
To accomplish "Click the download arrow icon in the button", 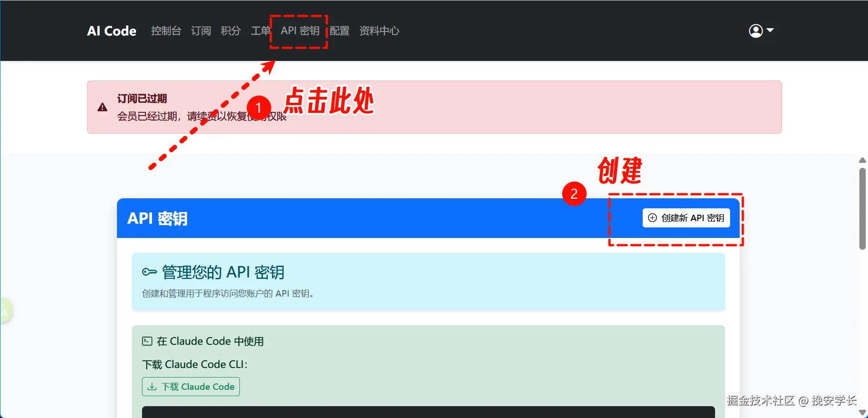I will pyautogui.click(x=152, y=387).
